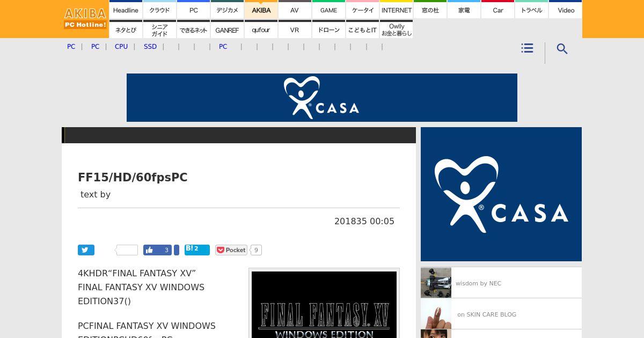Open the Final Fantasy XV Windows Edition image

coord(324,304)
